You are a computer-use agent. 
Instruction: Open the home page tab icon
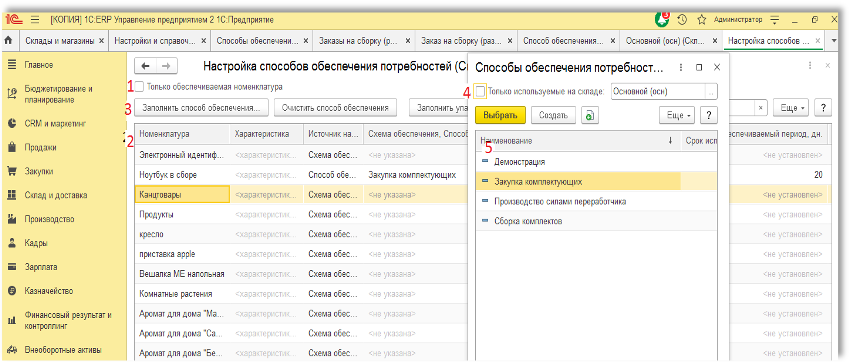coord(8,41)
